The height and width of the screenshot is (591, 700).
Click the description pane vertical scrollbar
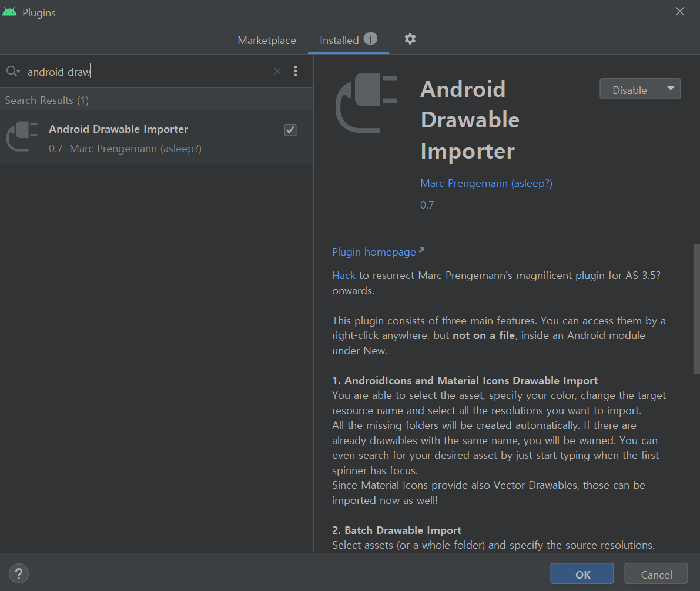click(696, 308)
